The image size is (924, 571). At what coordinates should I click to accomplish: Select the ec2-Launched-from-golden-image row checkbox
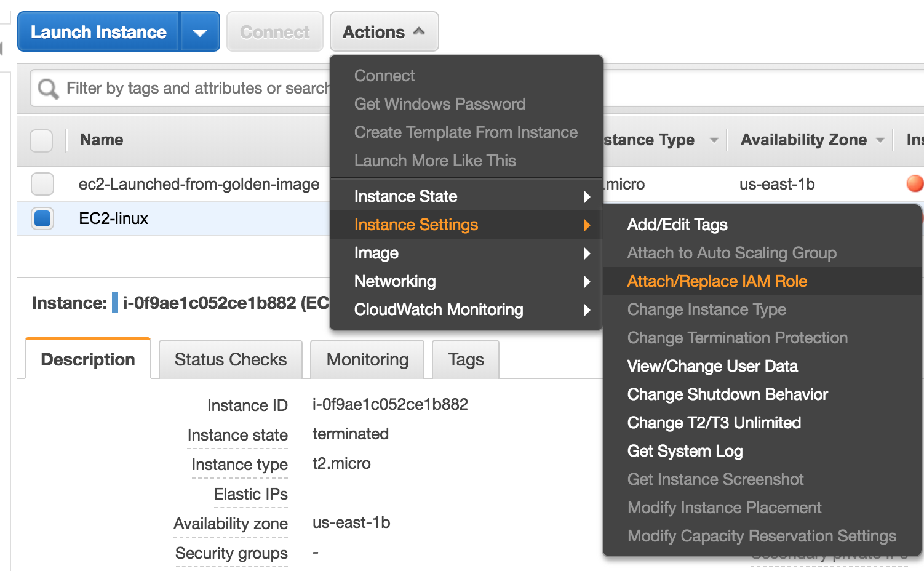click(41, 183)
